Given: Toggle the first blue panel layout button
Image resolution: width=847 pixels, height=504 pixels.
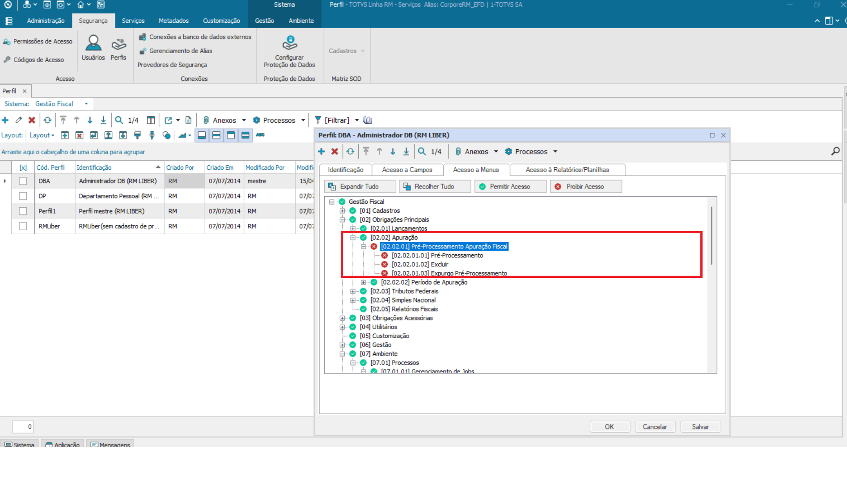Looking at the screenshot, I should coord(202,135).
